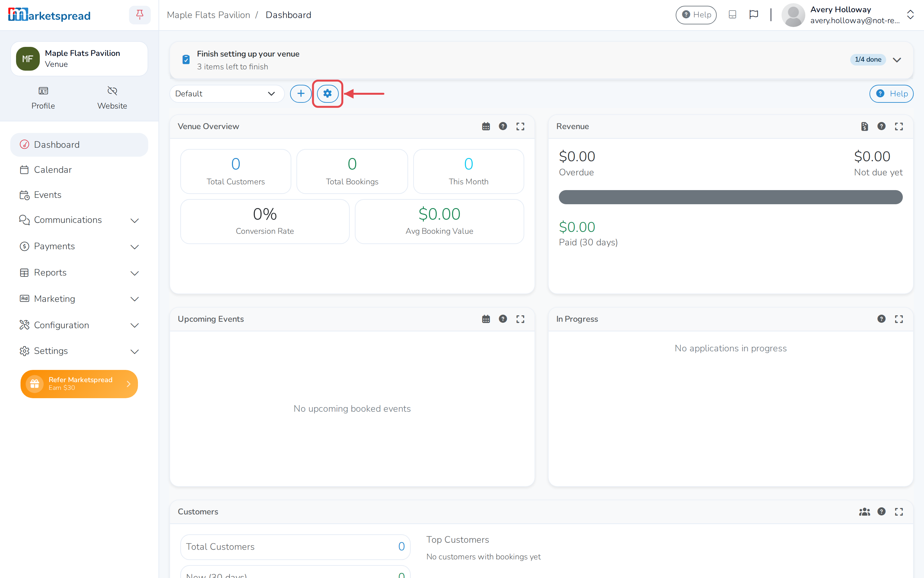Open calendar icon in Upcoming Events panel
The height and width of the screenshot is (578, 924).
point(486,319)
